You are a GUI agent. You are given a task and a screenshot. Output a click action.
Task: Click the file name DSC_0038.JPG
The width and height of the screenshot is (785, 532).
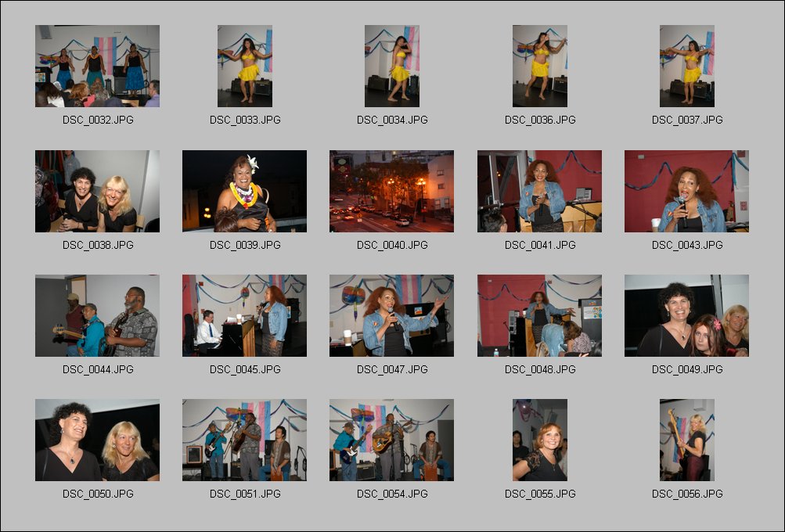98,245
